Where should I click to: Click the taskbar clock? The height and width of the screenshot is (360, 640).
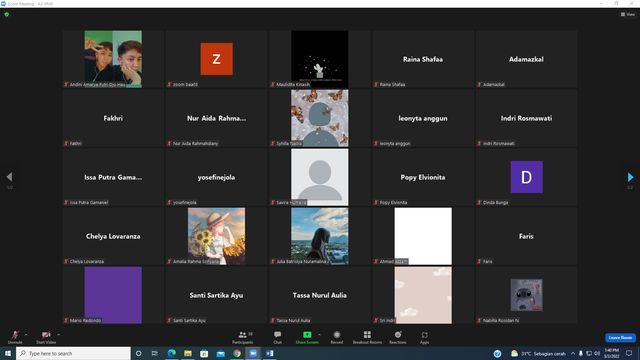pyautogui.click(x=611, y=353)
